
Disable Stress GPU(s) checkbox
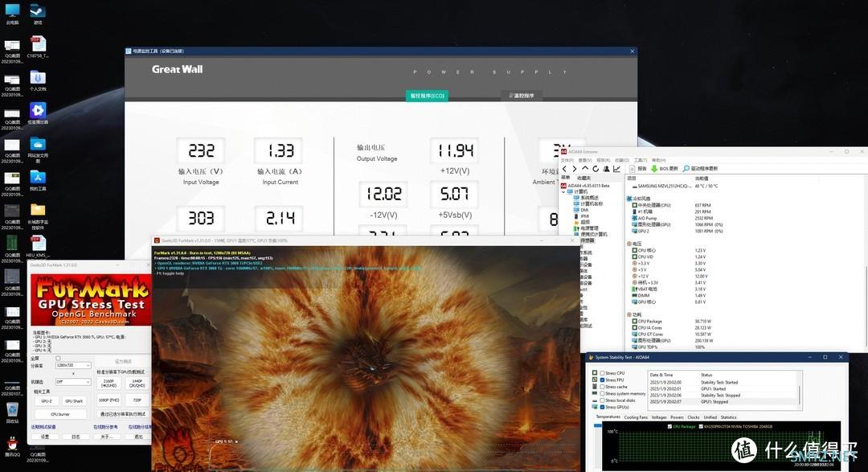(x=602, y=407)
